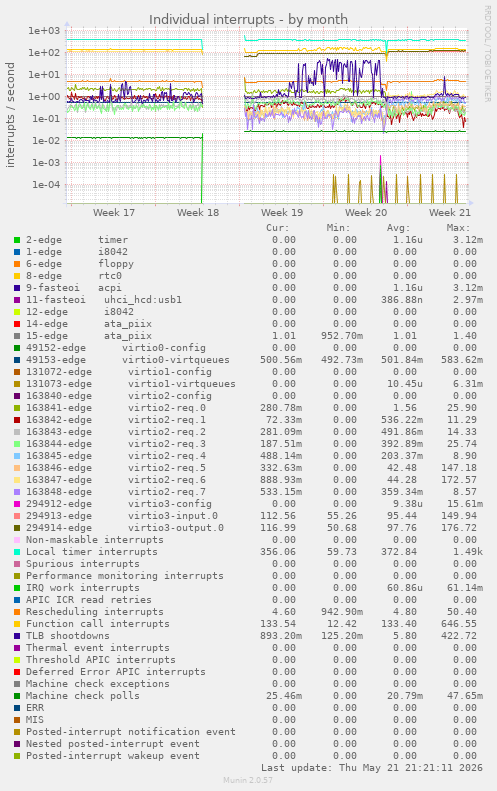Click the orange Rescheduling interrupts legend swatch
This screenshot has height=791, width=497.
coord(17,612)
